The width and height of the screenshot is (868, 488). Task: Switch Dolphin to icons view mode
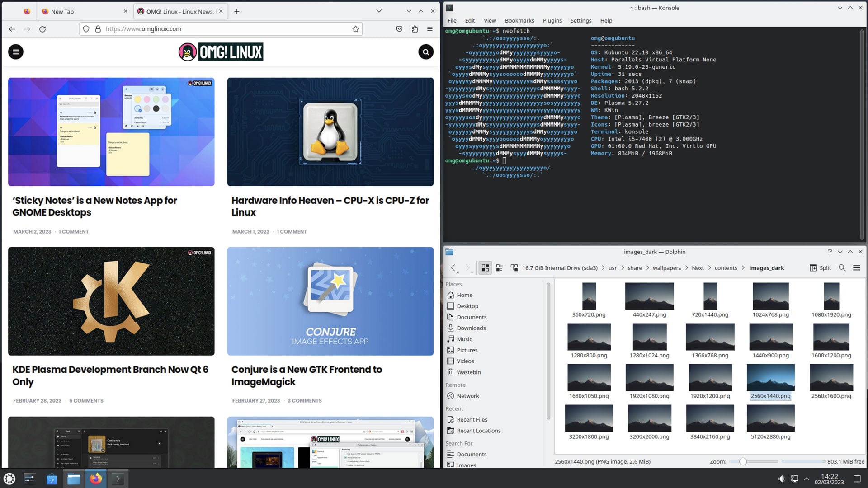[x=485, y=268]
